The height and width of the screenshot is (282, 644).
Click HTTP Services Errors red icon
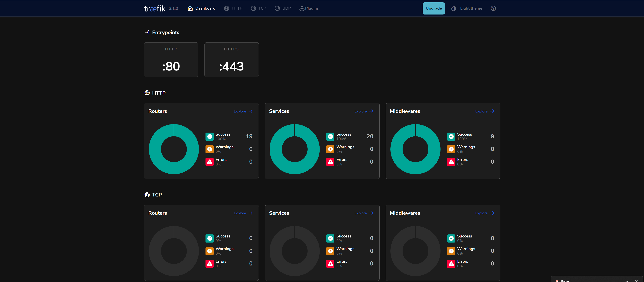click(330, 162)
